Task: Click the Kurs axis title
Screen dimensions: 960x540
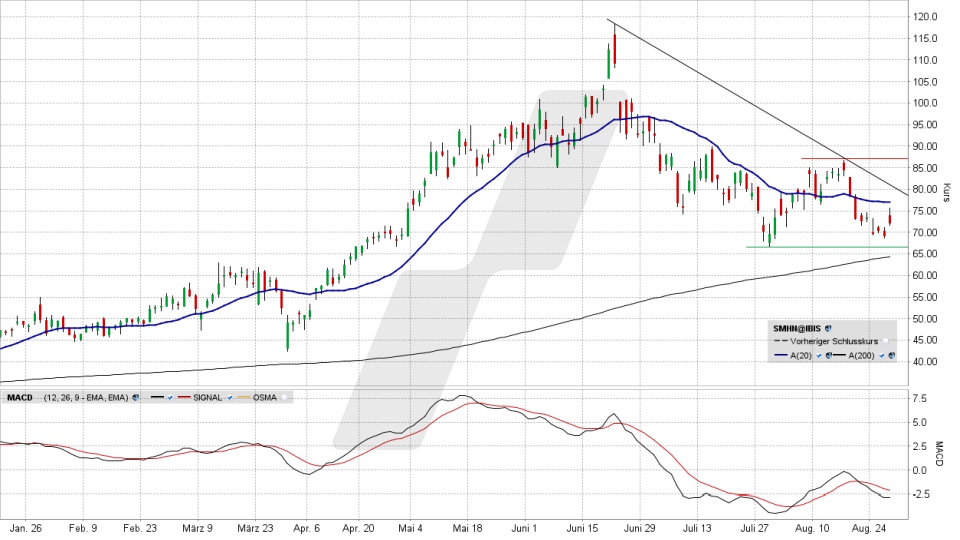Action: pos(947,192)
